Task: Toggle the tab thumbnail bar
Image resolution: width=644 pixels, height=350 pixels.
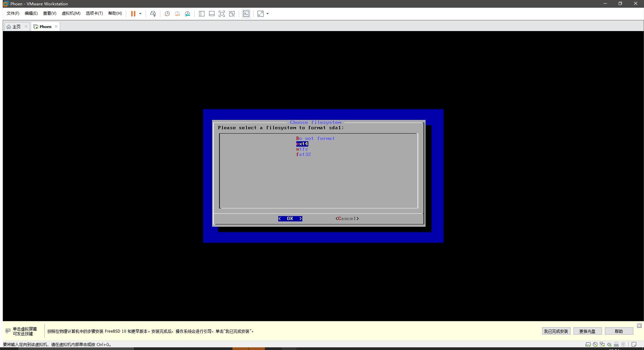Action: point(211,14)
